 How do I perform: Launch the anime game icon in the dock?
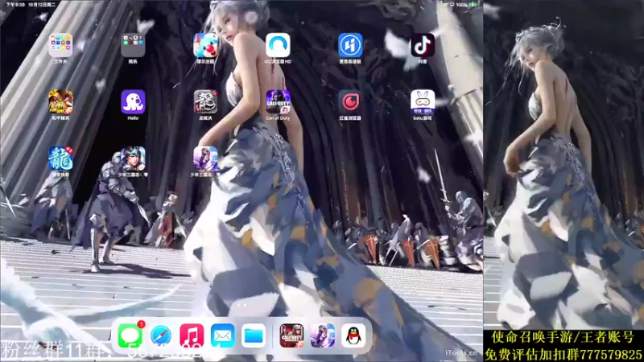point(323,335)
